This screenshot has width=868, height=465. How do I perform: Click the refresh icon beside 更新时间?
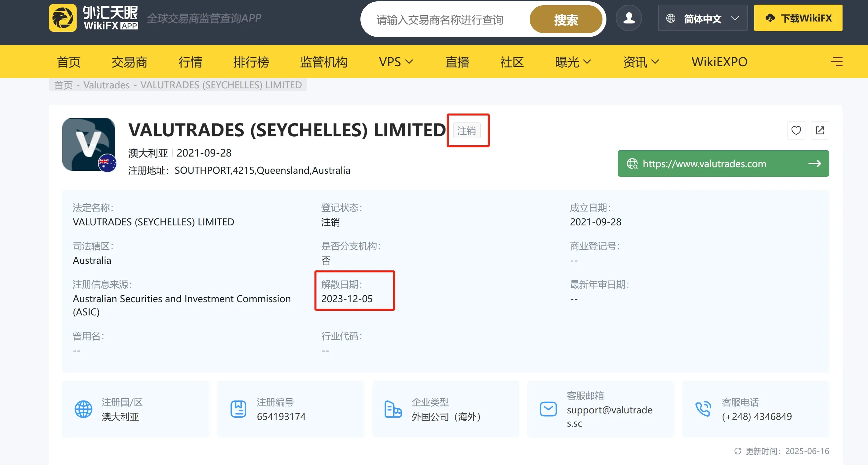[x=738, y=451]
